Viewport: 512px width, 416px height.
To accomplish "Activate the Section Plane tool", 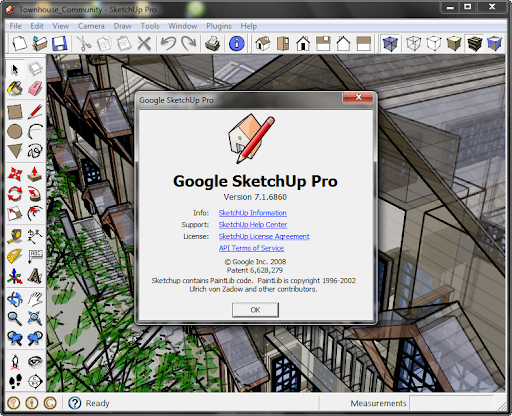I will point(35,381).
